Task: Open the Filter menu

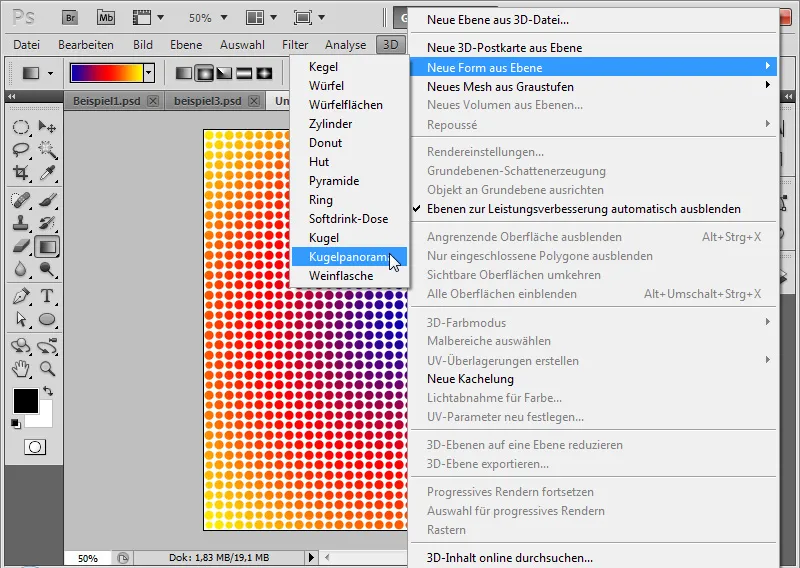Action: (x=295, y=45)
